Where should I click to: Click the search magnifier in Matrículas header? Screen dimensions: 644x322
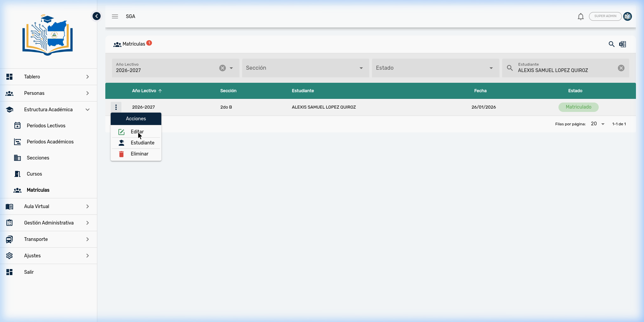(611, 44)
